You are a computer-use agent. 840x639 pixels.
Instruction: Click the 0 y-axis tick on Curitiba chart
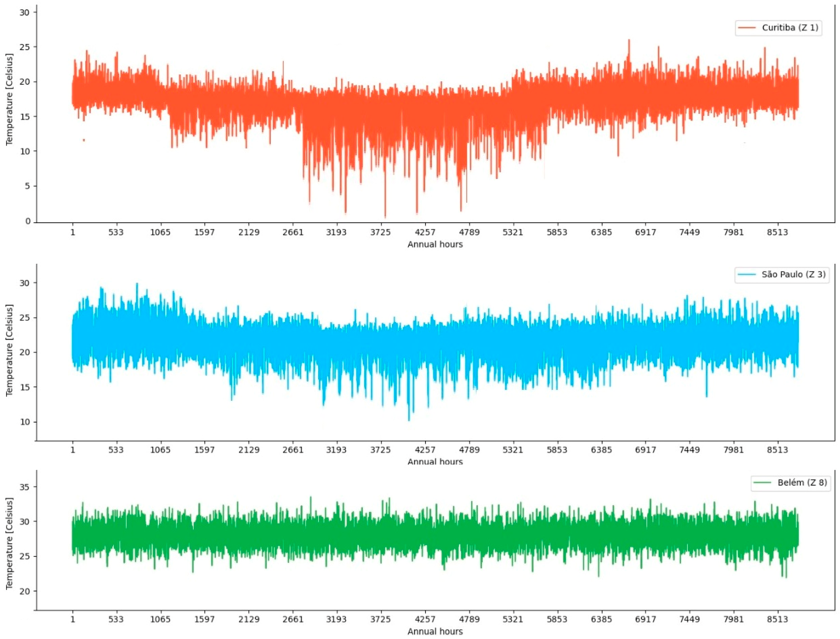(x=28, y=221)
